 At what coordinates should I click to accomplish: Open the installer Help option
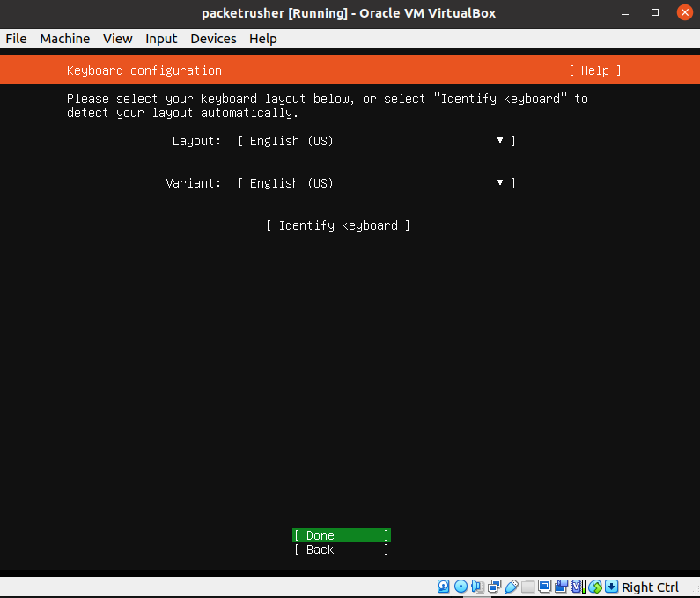point(594,70)
